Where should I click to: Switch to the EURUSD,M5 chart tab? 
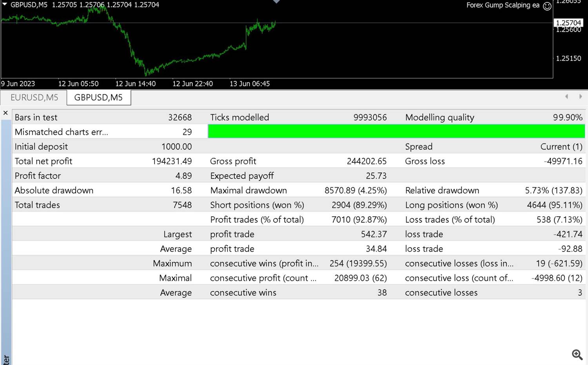point(34,97)
